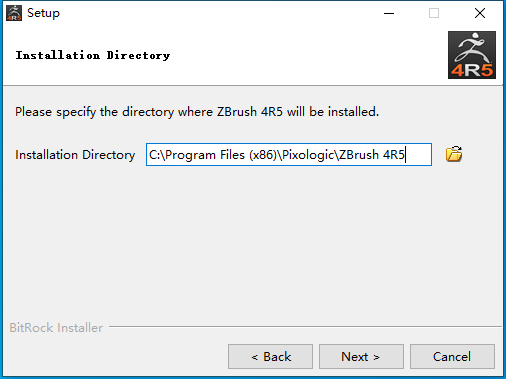Proceed with the Next > button
This screenshot has height=379, width=506.
tap(361, 357)
